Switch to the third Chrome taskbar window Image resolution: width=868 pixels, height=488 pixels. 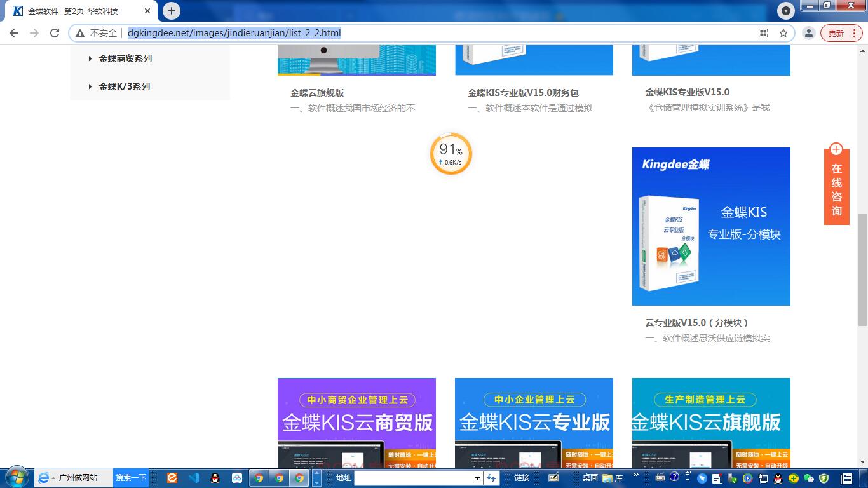(299, 478)
